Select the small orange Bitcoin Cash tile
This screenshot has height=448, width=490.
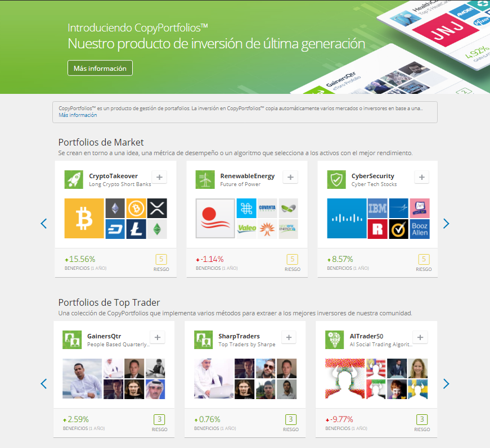coord(136,208)
